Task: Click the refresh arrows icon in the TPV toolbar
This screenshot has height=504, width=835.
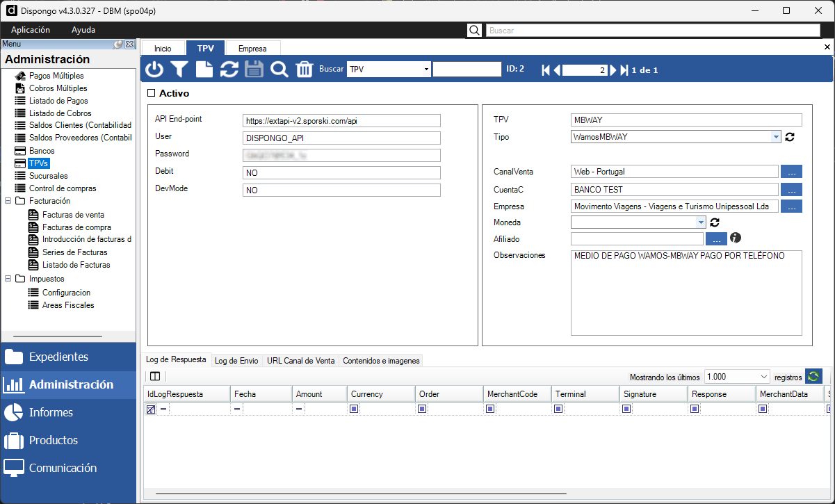Action: (229, 70)
